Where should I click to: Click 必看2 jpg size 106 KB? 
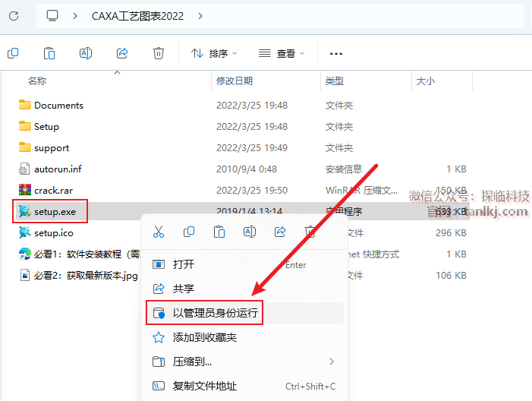[x=451, y=276]
